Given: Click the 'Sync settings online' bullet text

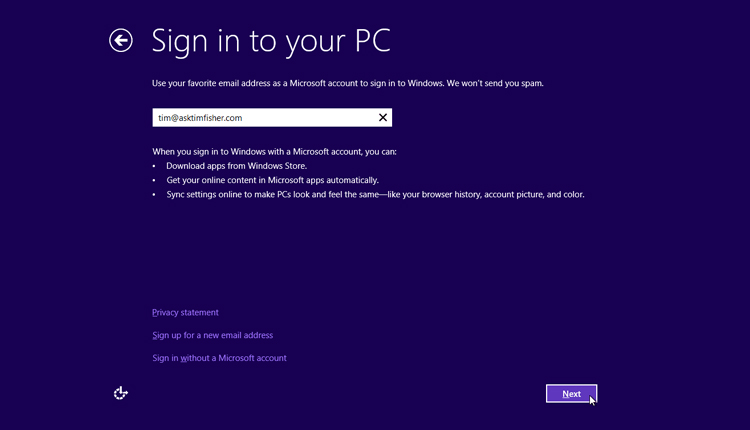Looking at the screenshot, I should 375,195.
